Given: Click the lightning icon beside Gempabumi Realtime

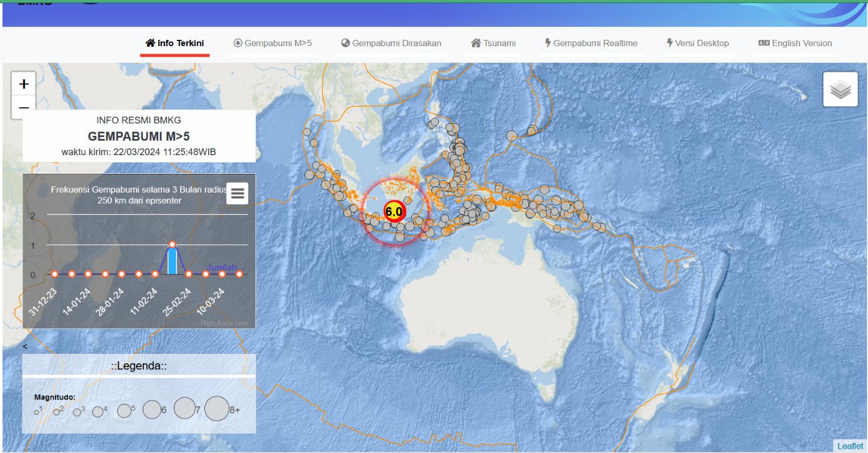Looking at the screenshot, I should tap(547, 43).
